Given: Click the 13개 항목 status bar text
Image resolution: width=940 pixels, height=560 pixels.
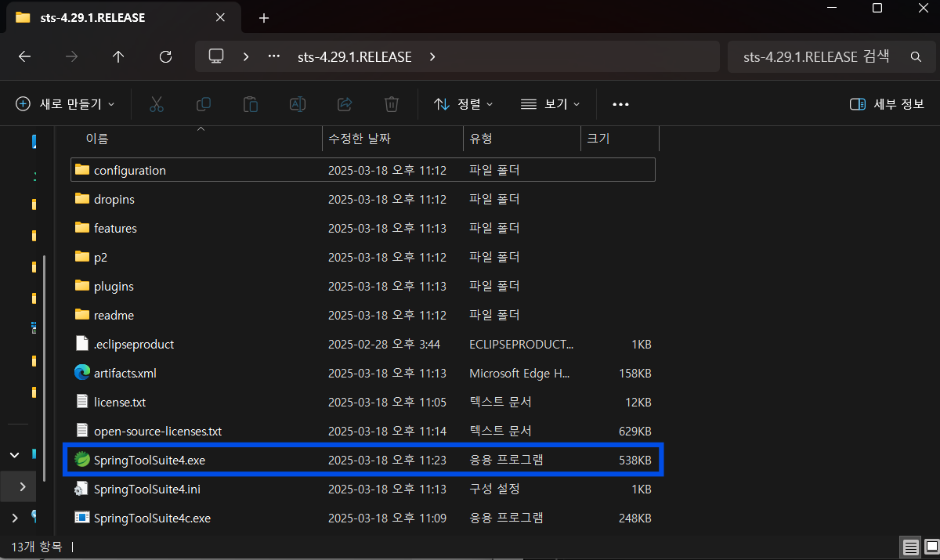Looking at the screenshot, I should [38, 546].
